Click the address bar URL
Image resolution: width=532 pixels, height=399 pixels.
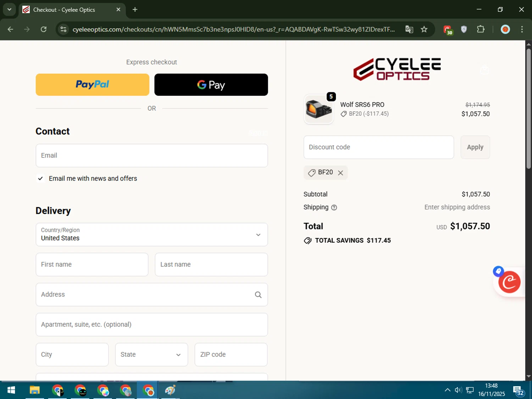[233, 29]
